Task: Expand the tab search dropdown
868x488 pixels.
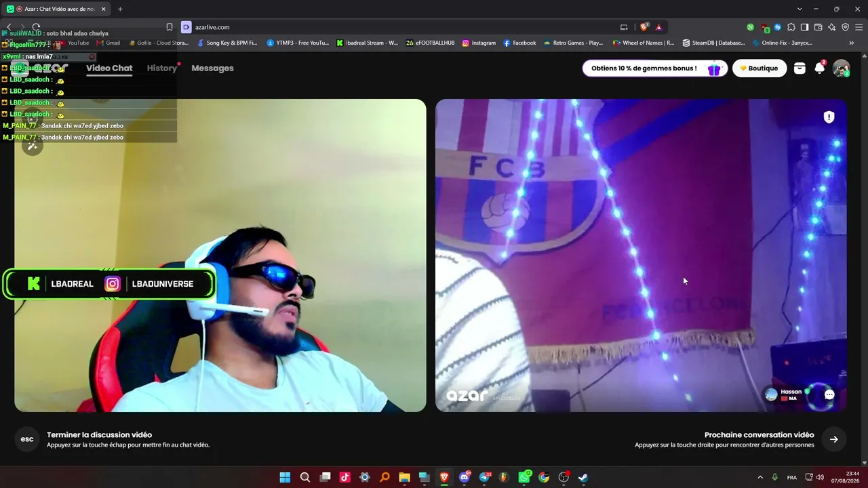Action: [800, 9]
